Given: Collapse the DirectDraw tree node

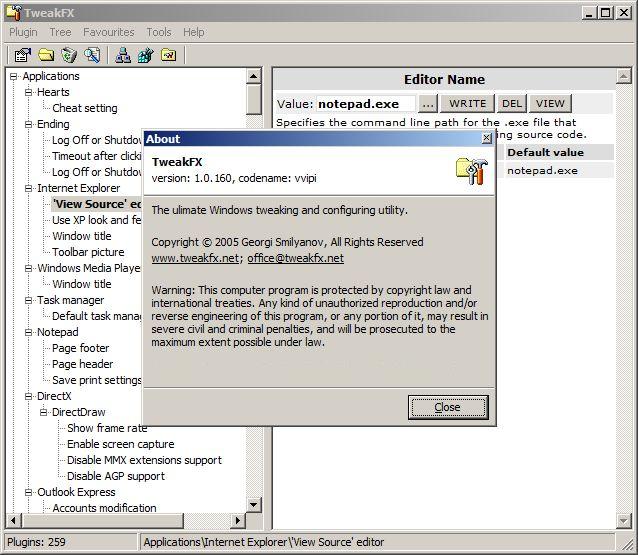Looking at the screenshot, I should pos(44,412).
